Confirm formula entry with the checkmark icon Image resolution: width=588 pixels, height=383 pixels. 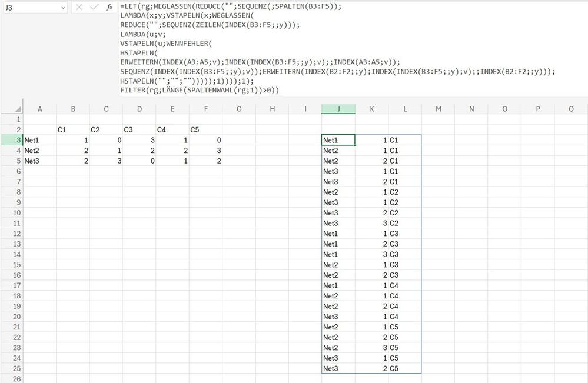pos(94,8)
